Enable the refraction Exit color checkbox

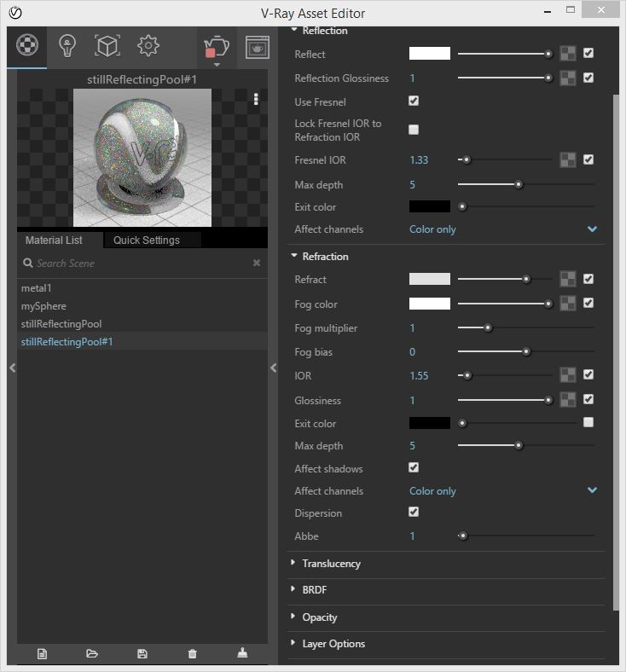pyautogui.click(x=588, y=422)
